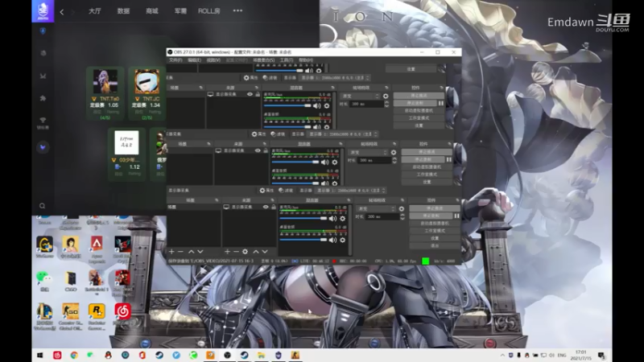Screen dimensions: 644x362
Task: Open source properties gear below sources list
Action: coord(246,252)
